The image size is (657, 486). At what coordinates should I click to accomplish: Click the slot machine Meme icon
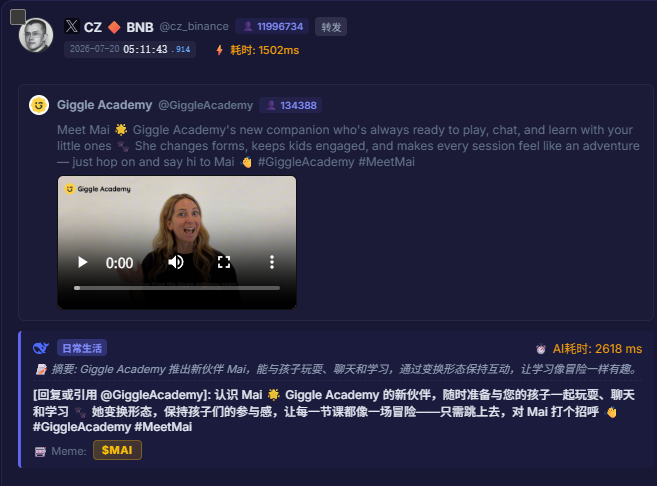point(40,451)
